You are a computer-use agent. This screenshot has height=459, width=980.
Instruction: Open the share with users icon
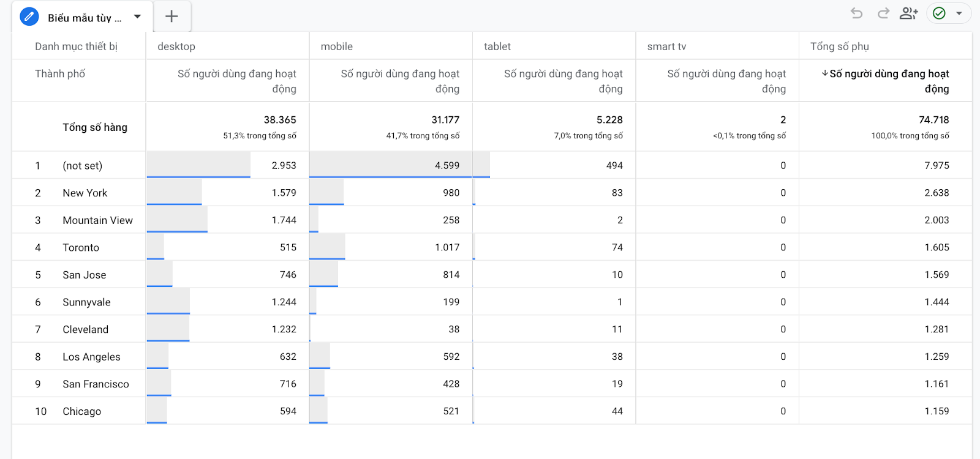pos(909,13)
